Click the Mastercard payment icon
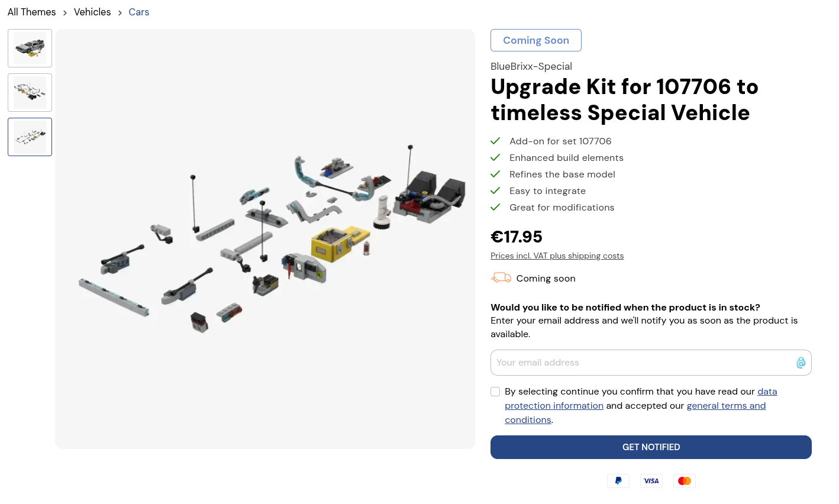Screen dimensions: 839x504 684,481
